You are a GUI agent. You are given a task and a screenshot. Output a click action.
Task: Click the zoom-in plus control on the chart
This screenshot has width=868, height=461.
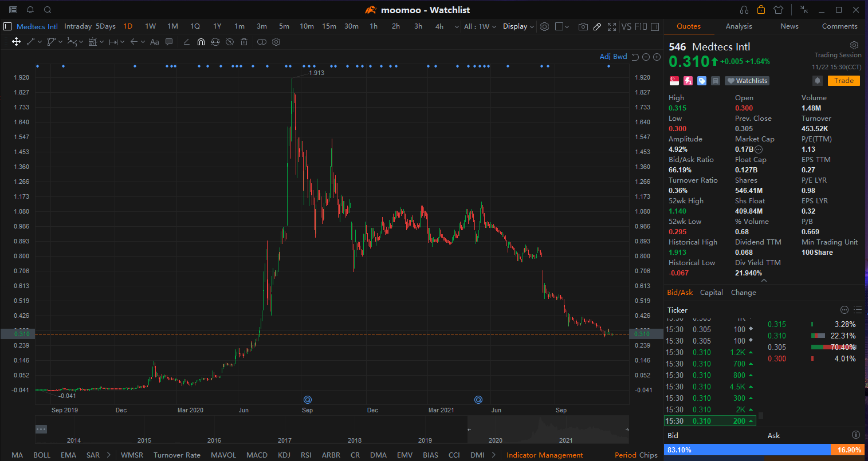[657, 57]
